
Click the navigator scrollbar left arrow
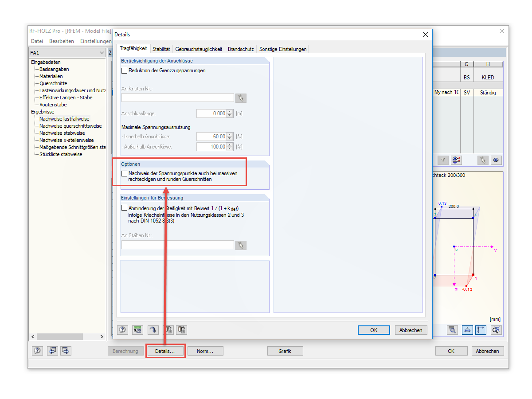coord(33,337)
